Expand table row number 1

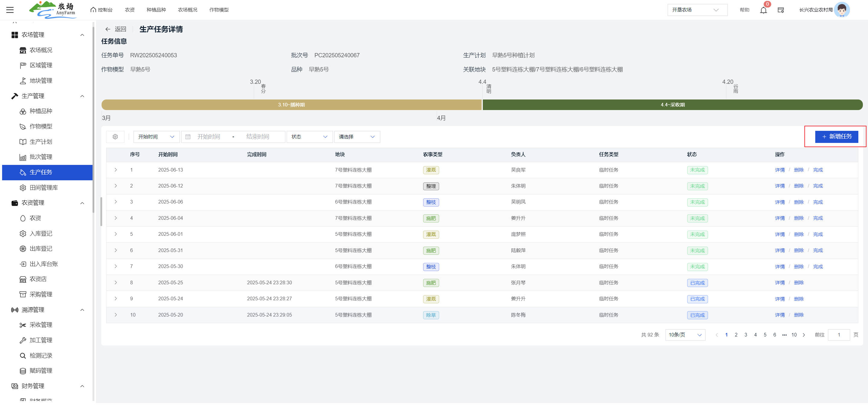click(x=115, y=170)
